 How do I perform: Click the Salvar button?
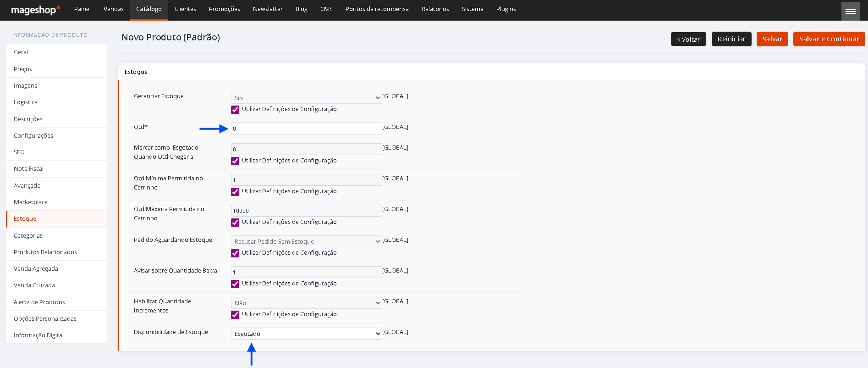772,39
